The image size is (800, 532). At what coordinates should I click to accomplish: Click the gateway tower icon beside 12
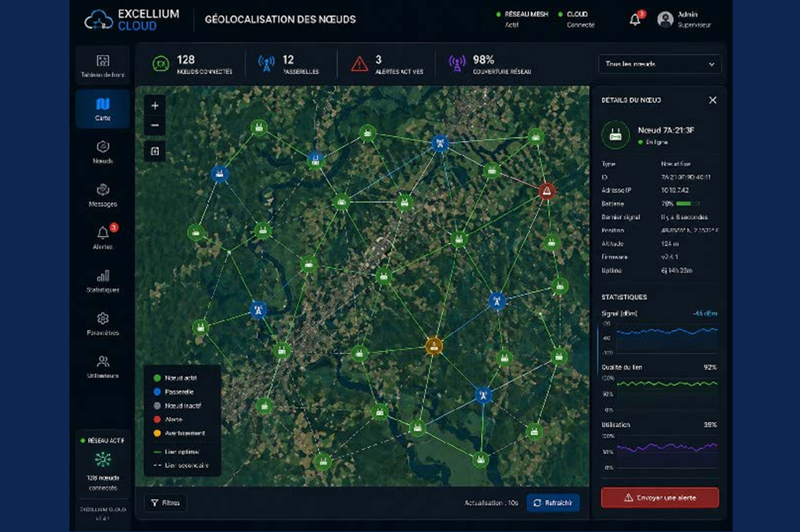[x=266, y=64]
